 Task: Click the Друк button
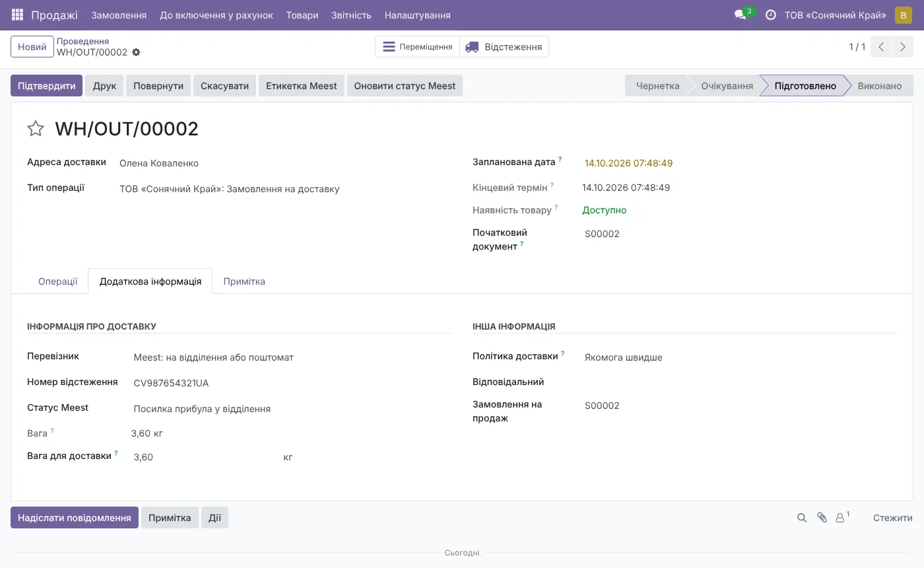click(x=104, y=86)
